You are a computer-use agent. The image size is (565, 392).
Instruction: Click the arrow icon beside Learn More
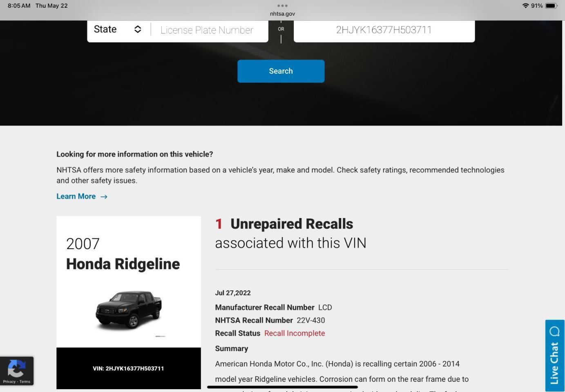(x=104, y=197)
